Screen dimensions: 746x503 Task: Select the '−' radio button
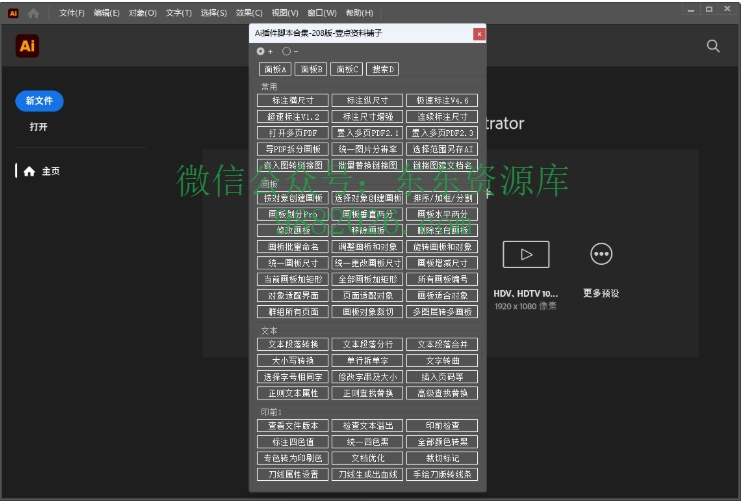[x=286, y=51]
